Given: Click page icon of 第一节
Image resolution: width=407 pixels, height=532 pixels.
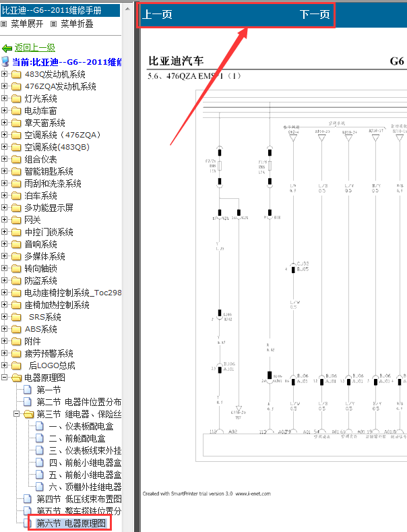Looking at the screenshot, I should coord(28,390).
